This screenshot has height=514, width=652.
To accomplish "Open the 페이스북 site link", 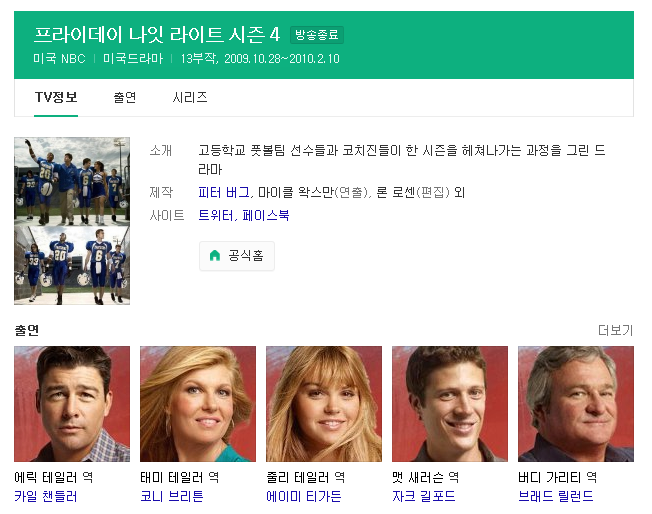I will tap(266, 215).
